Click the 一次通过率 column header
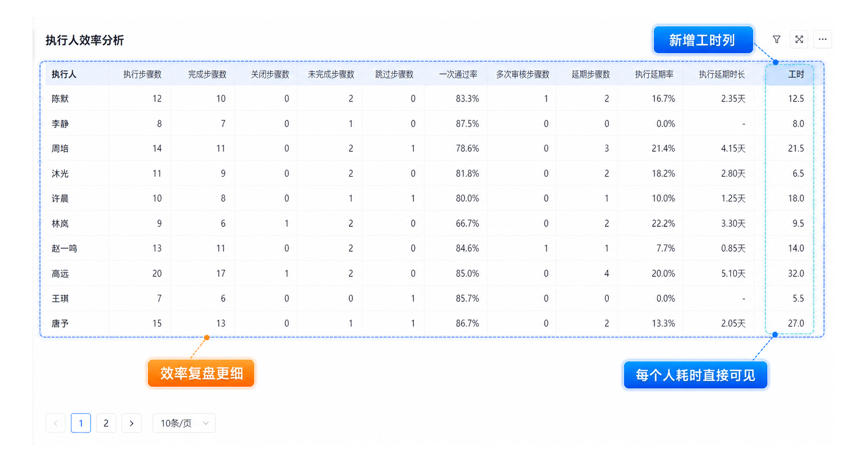The height and width of the screenshot is (462, 868). (x=458, y=74)
